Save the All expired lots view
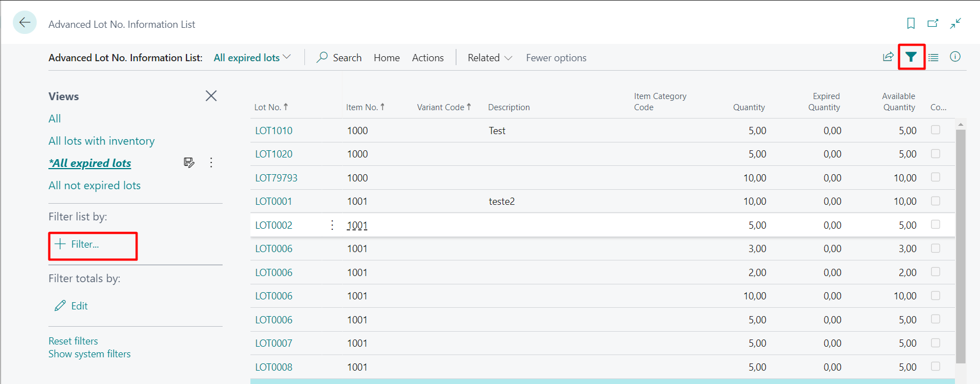Viewport: 980px width, 384px height. click(x=189, y=163)
